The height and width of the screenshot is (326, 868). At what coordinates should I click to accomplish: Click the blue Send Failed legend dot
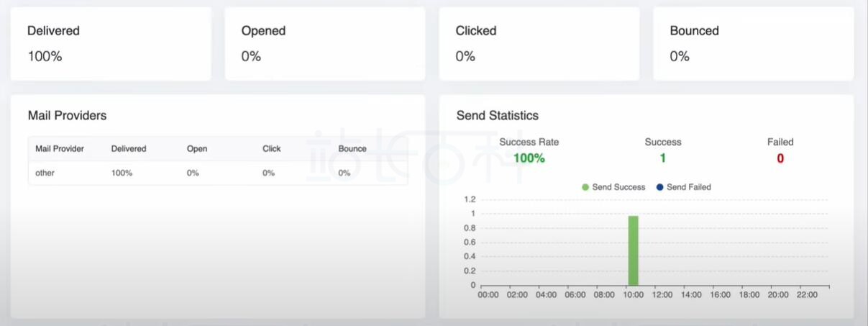[x=660, y=187]
